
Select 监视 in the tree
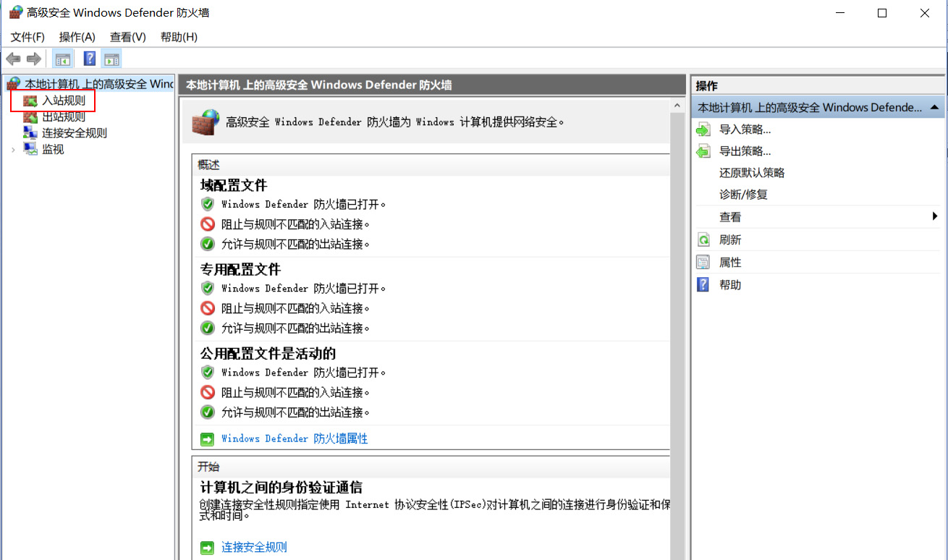pyautogui.click(x=53, y=148)
